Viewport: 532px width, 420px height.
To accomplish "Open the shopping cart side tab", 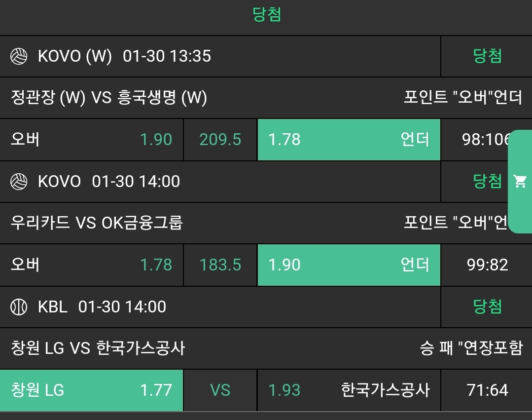I will [x=520, y=181].
